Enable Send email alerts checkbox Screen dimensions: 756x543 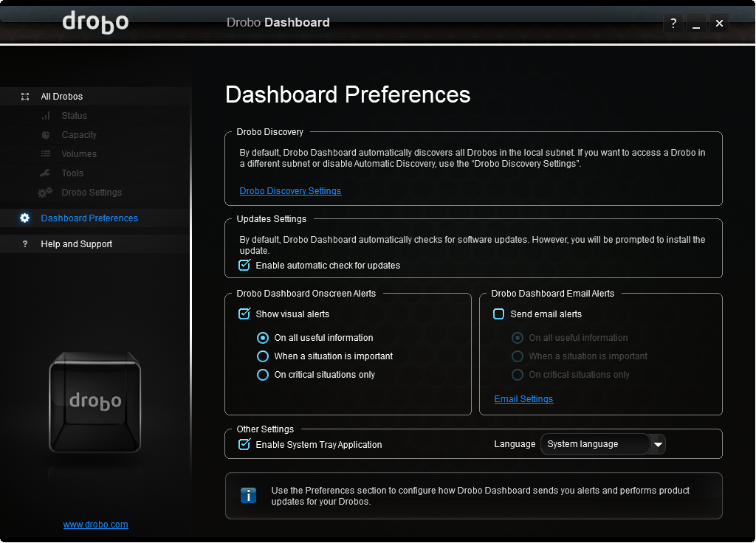click(499, 314)
